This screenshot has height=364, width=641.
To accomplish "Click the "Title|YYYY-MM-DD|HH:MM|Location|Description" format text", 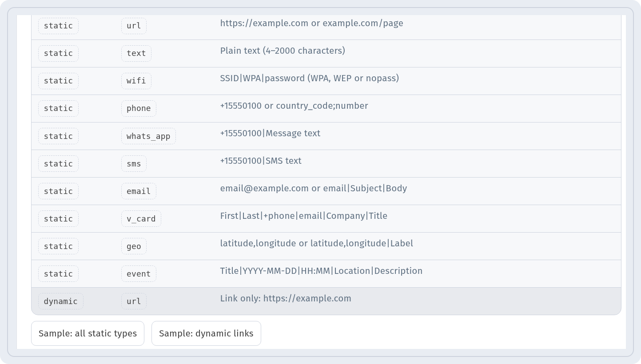I will tap(321, 271).
